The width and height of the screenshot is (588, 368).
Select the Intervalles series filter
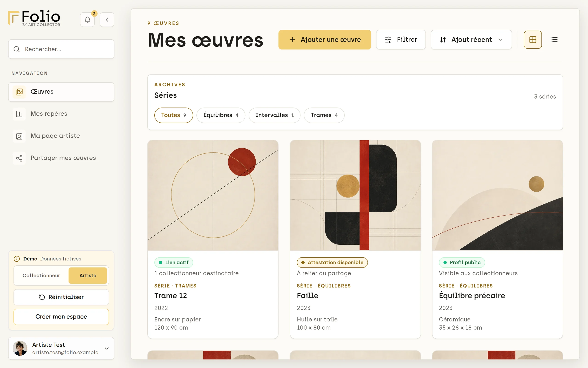pyautogui.click(x=274, y=115)
